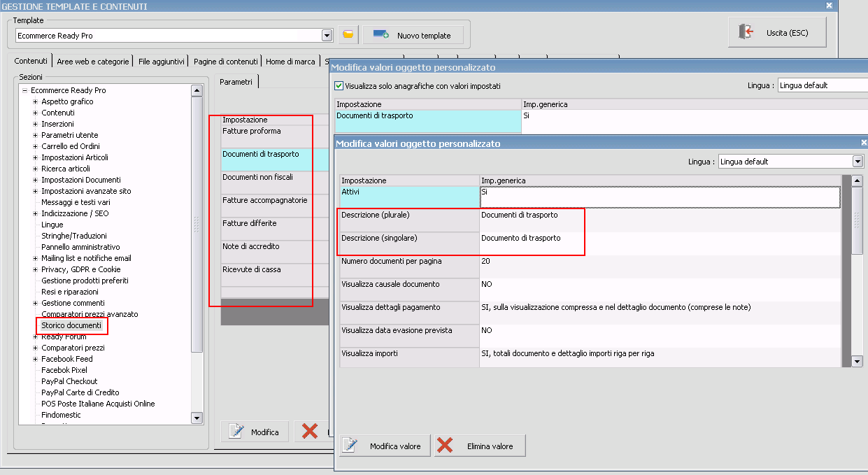Select the Parametri tab
The width and height of the screenshot is (868, 475).
coord(236,82)
